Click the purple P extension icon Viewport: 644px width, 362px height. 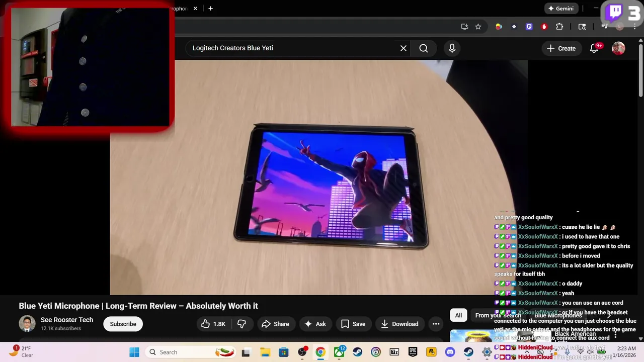(529, 27)
